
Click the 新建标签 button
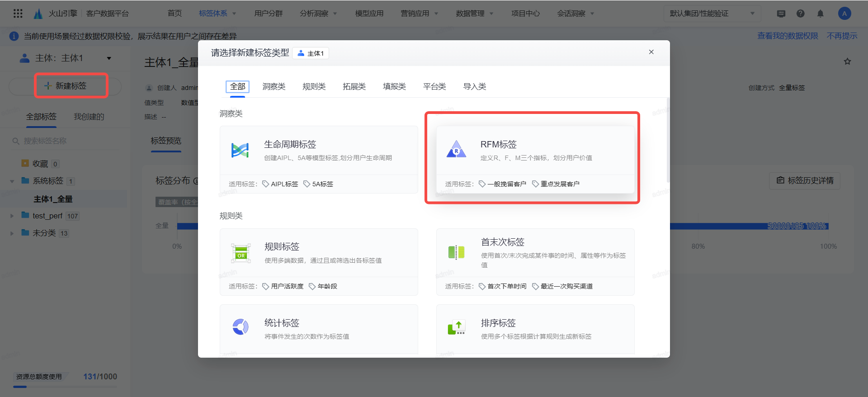point(65,86)
